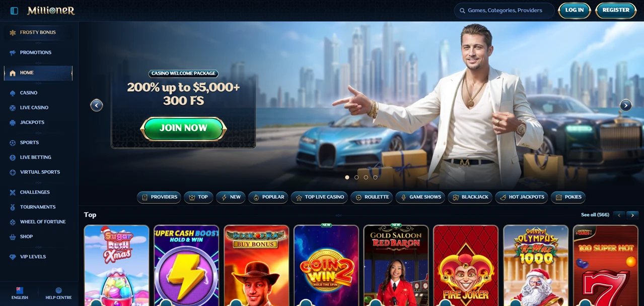This screenshot has height=306, width=644.
Task: Click the Tournaments medal icon
Action: pyautogui.click(x=13, y=207)
